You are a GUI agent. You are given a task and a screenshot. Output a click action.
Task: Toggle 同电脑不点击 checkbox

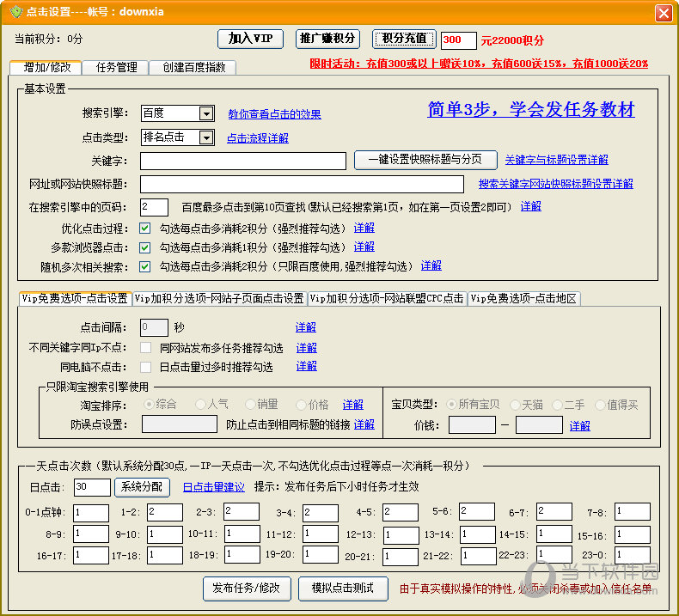(146, 367)
